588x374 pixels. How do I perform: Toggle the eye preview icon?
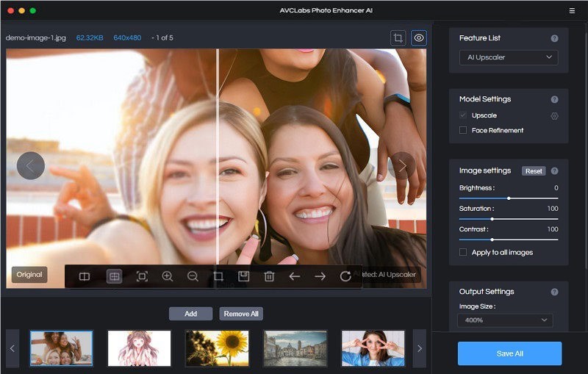click(419, 38)
